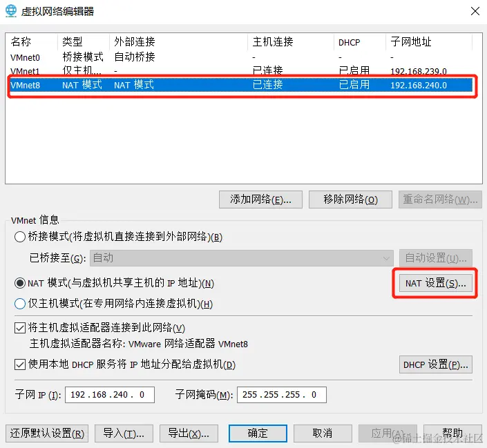487x448 pixels.
Task: Click the 已连接 cell of VMnet8
Action: [268, 85]
